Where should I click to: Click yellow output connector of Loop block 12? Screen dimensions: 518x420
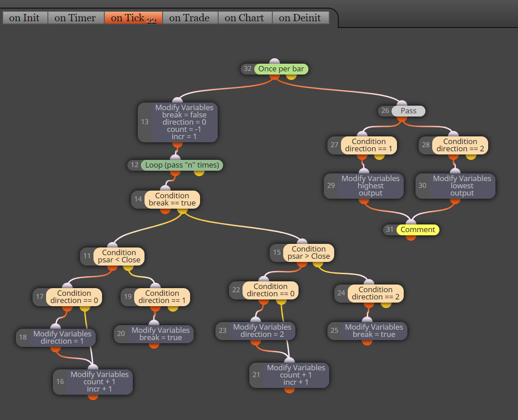tap(199, 173)
